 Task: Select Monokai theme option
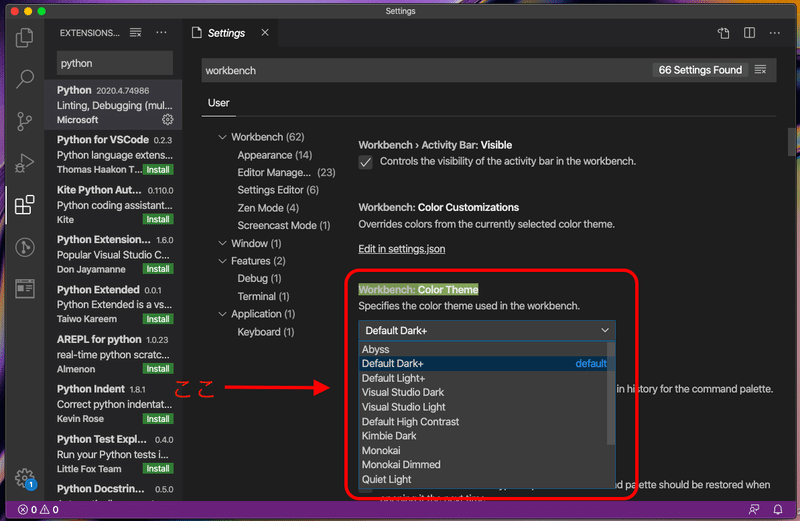point(483,451)
